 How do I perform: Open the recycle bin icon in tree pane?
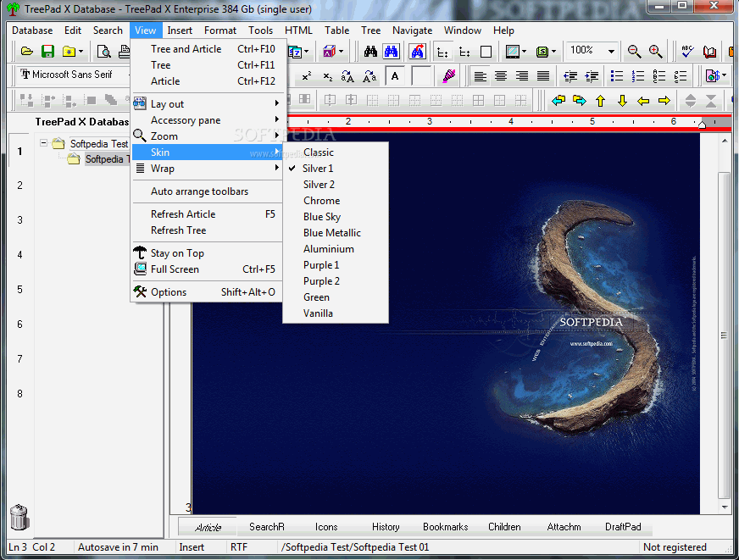click(x=19, y=517)
